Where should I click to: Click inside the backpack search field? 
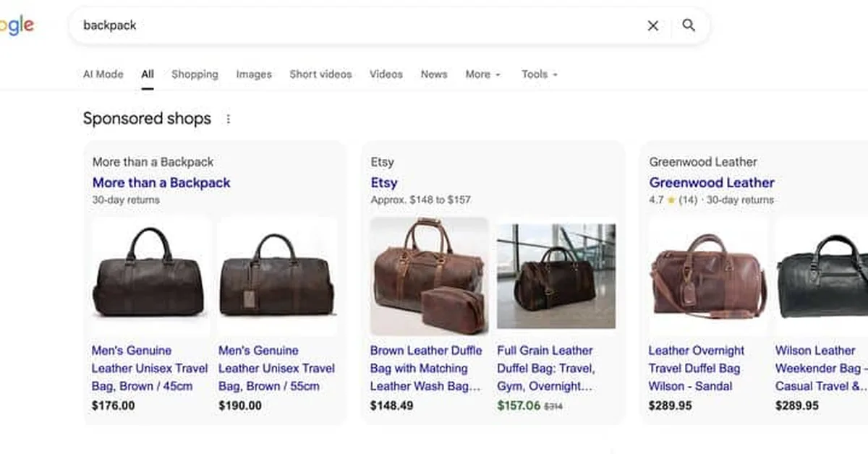pyautogui.click(x=289, y=25)
